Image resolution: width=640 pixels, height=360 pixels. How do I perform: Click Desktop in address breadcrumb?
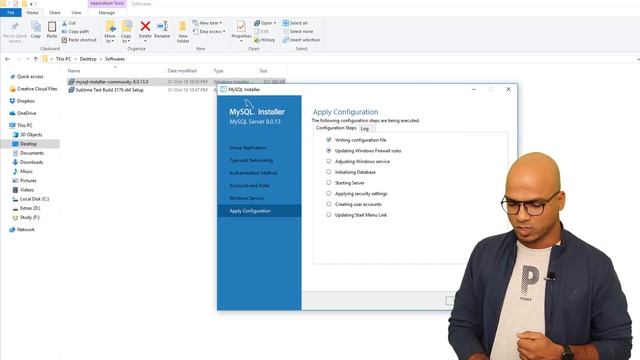[x=88, y=59]
